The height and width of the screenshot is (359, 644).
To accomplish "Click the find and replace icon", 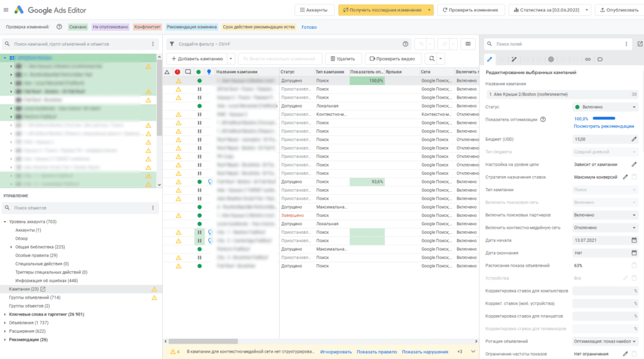I will (431, 58).
